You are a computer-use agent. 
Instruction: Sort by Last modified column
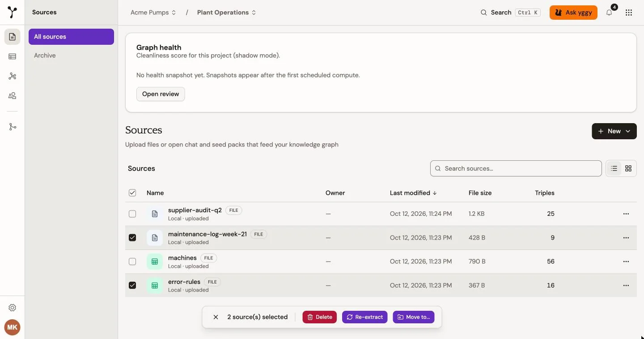(413, 193)
